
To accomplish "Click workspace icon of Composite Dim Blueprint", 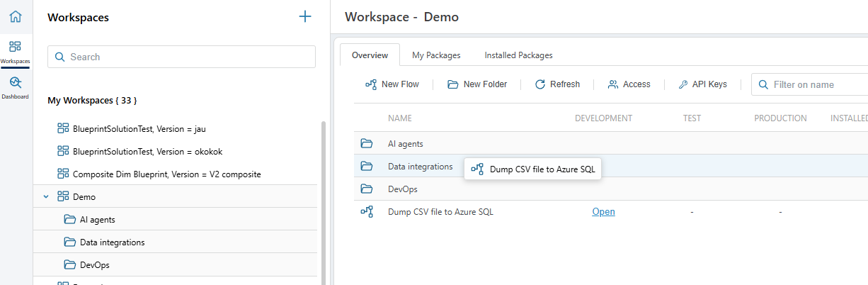I will coord(62,174).
